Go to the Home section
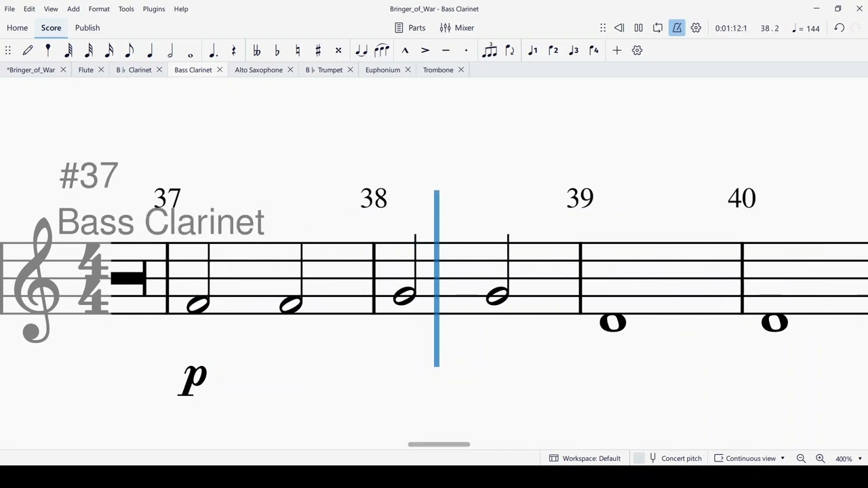This screenshot has width=868, height=488. (17, 28)
